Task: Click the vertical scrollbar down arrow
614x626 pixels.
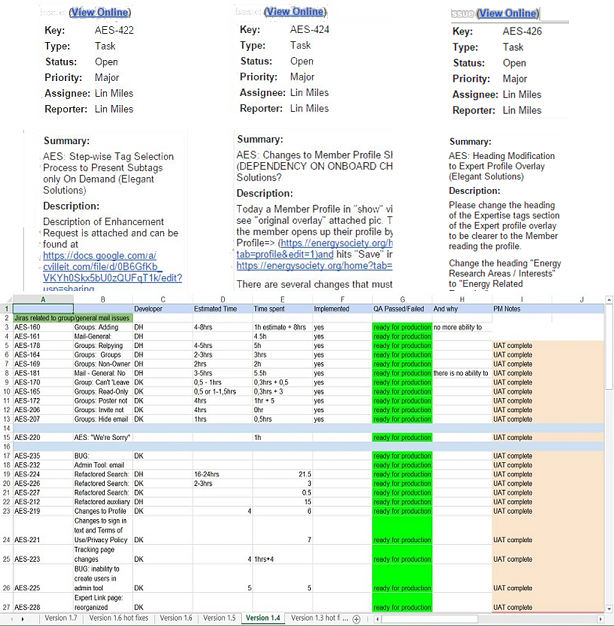Action: (x=609, y=609)
